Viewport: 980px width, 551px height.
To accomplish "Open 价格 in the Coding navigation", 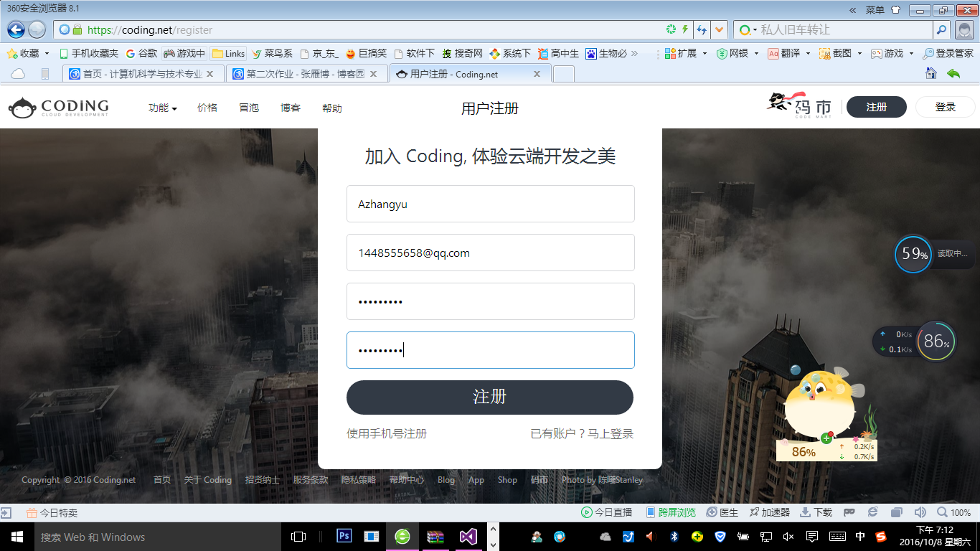I will [207, 108].
